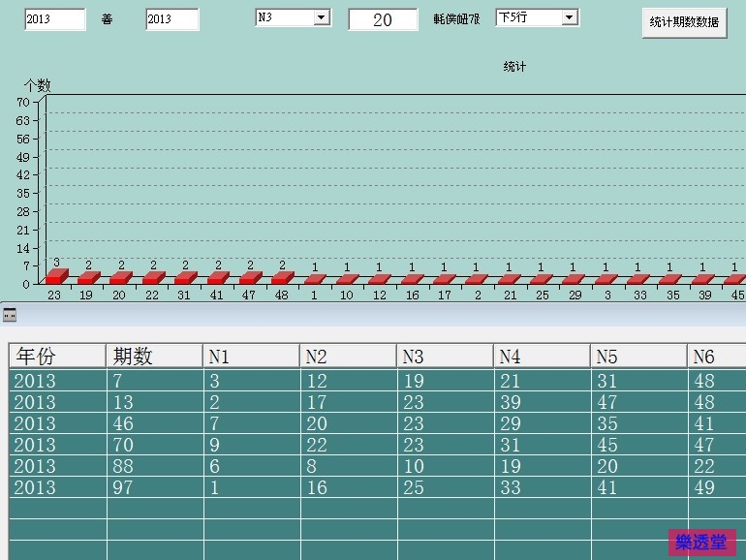Click the small panel grip icon below chart

[x=10, y=315]
